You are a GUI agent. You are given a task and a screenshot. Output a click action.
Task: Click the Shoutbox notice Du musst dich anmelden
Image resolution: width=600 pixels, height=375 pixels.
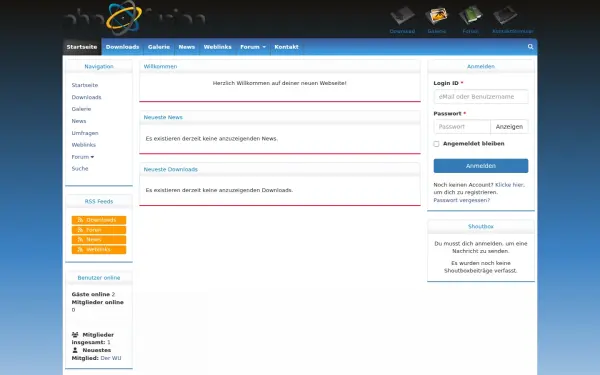coord(481,247)
